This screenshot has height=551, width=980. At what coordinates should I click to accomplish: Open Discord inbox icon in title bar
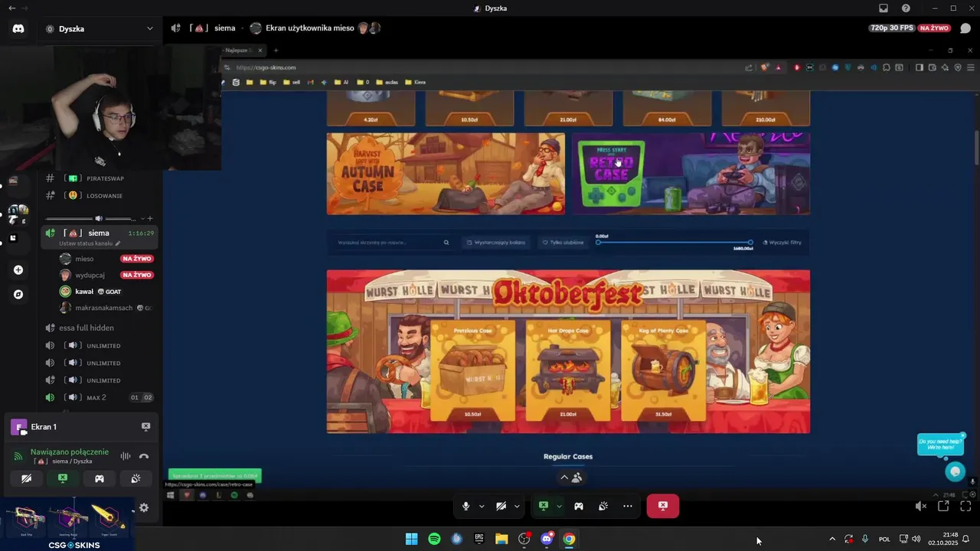[884, 8]
